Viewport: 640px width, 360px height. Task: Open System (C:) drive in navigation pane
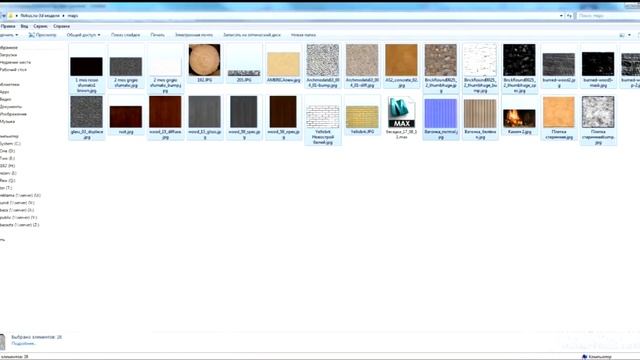(x=10, y=144)
